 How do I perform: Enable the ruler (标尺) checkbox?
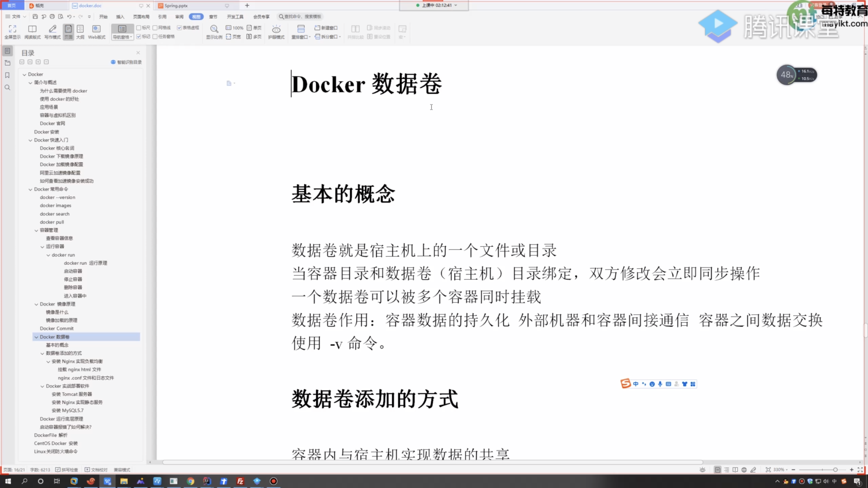pyautogui.click(x=139, y=28)
